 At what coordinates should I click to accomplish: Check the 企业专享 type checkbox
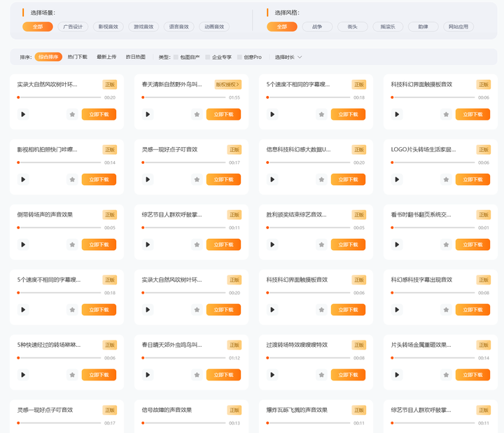(x=208, y=57)
